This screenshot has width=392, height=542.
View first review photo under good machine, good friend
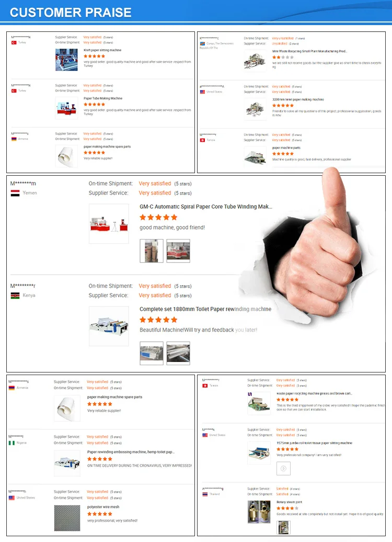tap(151, 251)
